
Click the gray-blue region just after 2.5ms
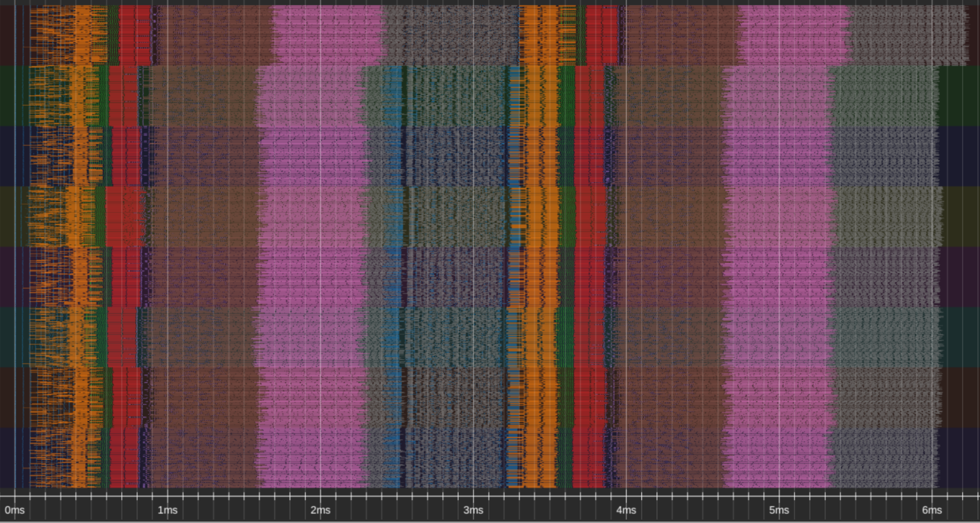click(x=431, y=245)
